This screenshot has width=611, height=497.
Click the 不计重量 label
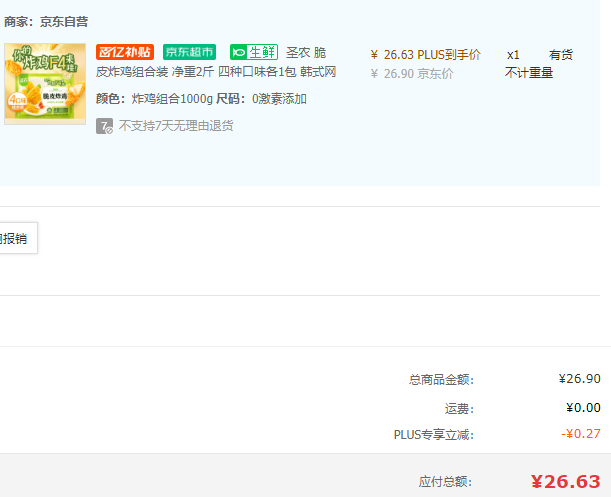(529, 73)
